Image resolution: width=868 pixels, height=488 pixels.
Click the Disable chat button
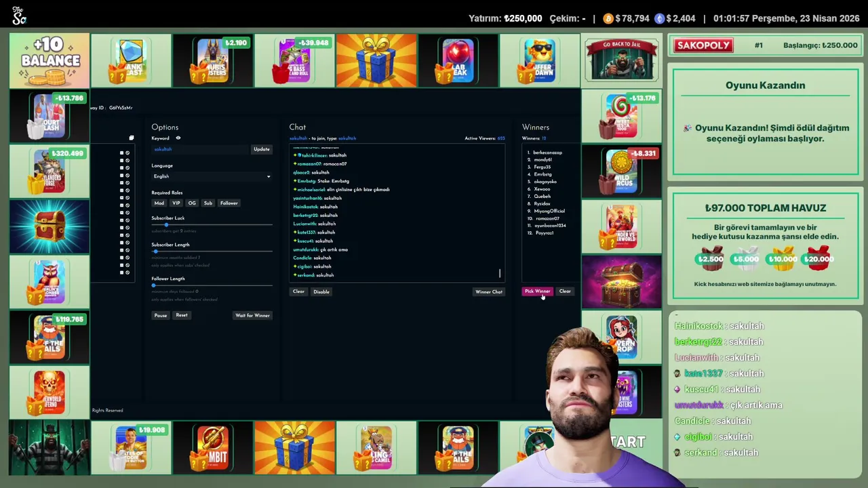tap(321, 291)
